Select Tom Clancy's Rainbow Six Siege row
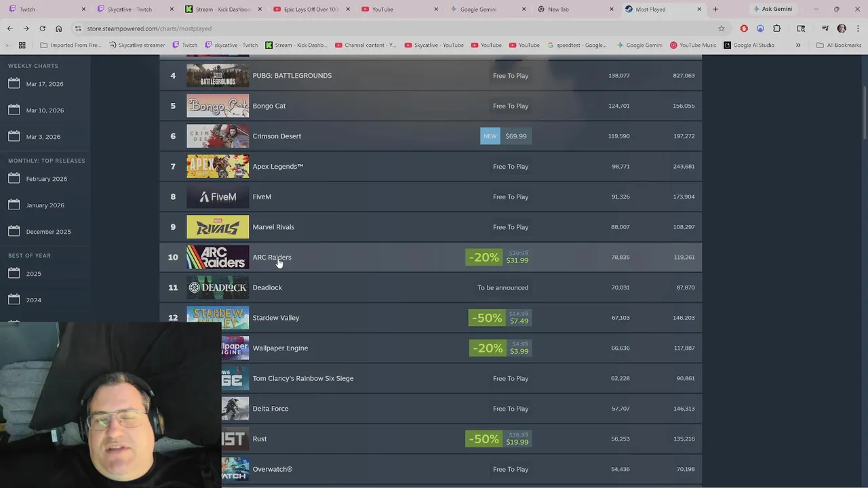The width and height of the screenshot is (868, 488). pos(431,378)
